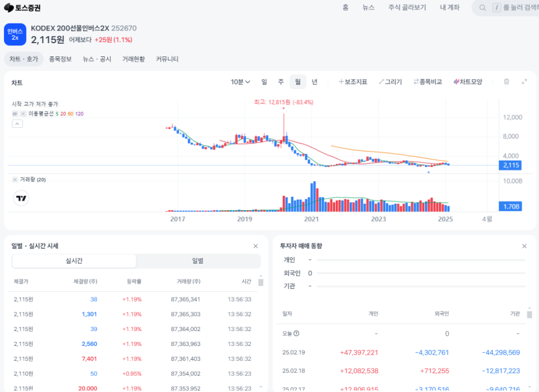The image size is (539, 392).
Task: Click the 기관 investor ratio bar
Action: [x=421, y=286]
